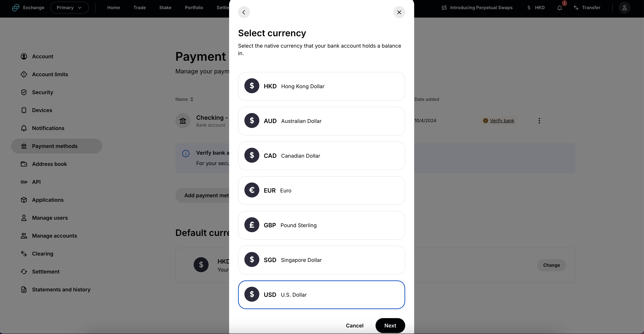This screenshot has height=334, width=644.
Task: Select EUR Euro currency option
Action: [x=321, y=191]
